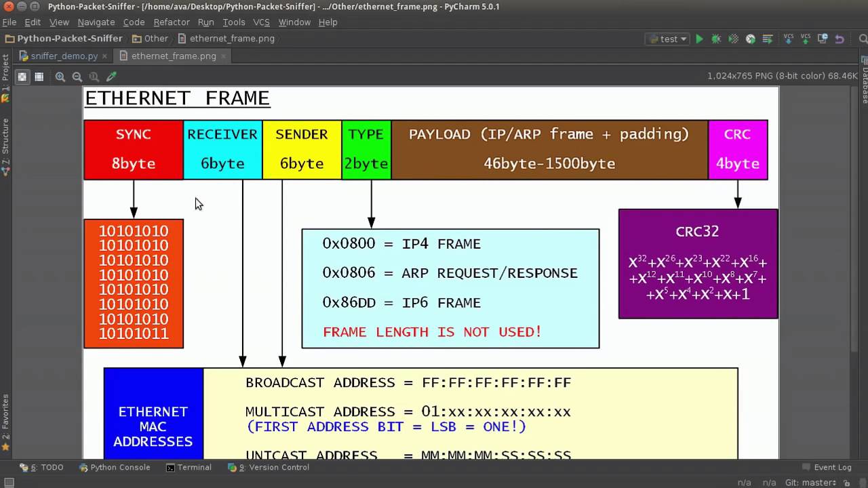Start debugging the test configuration
Screen dimensions: 868x488
[716, 39]
